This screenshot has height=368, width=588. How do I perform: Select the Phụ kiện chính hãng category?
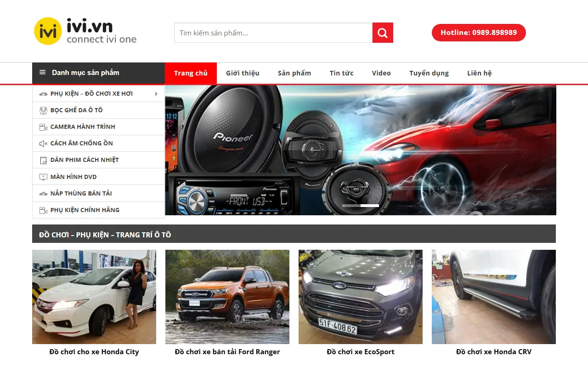98,210
